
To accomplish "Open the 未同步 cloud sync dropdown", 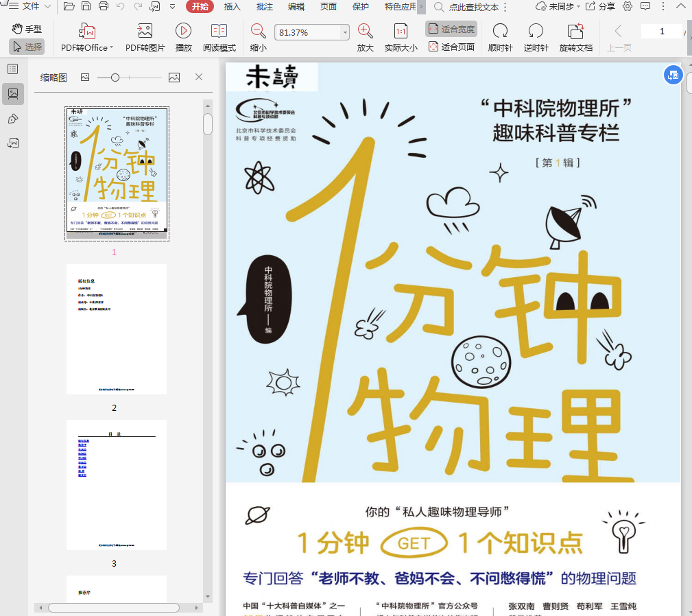I will click(x=558, y=7).
